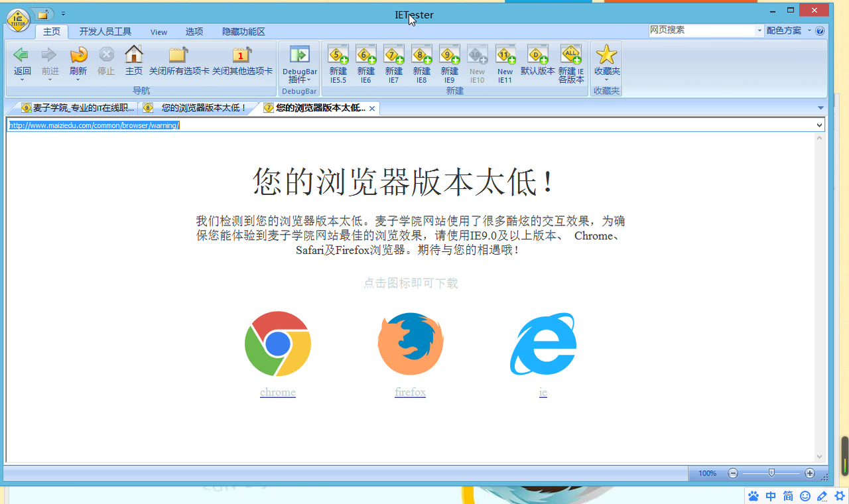Open tabs for all IE versions (新建IE各版本)
Image resolution: width=849 pixels, height=504 pixels.
[571, 55]
